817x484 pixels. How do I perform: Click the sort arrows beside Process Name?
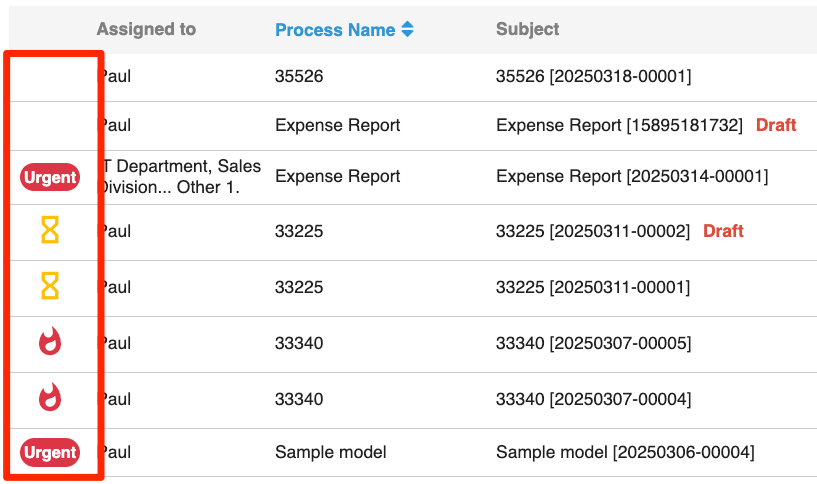click(407, 29)
